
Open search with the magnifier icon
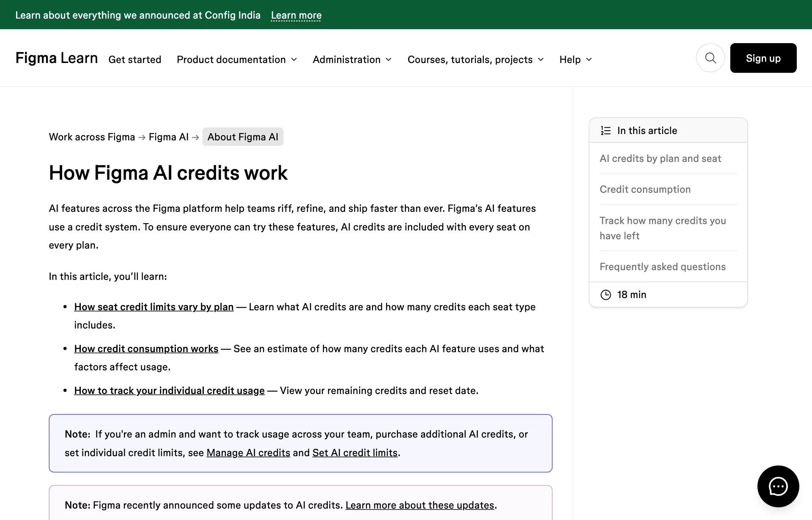point(710,58)
